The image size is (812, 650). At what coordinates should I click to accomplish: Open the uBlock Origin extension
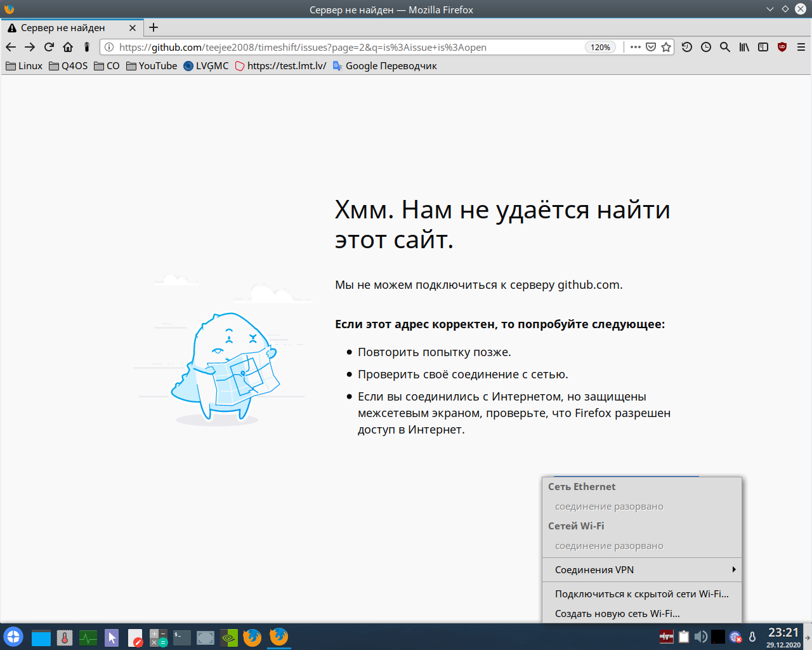tap(782, 47)
